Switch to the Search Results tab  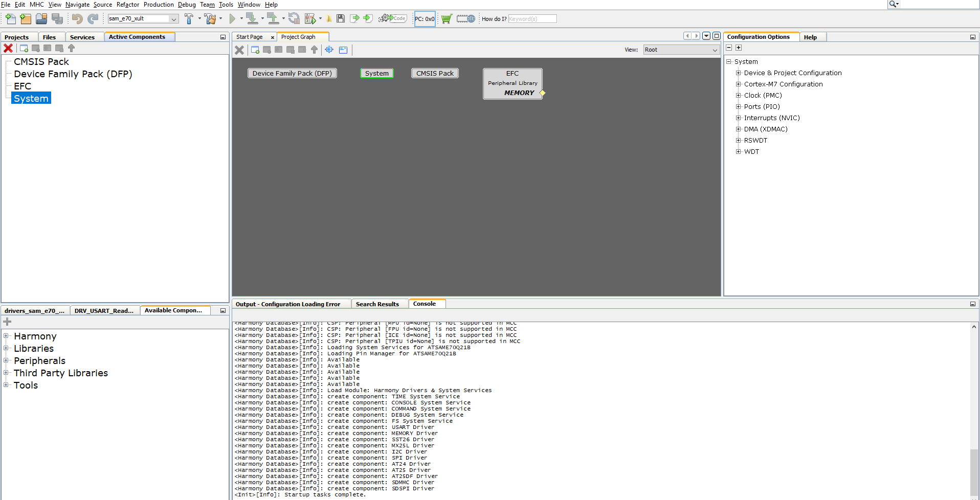377,304
